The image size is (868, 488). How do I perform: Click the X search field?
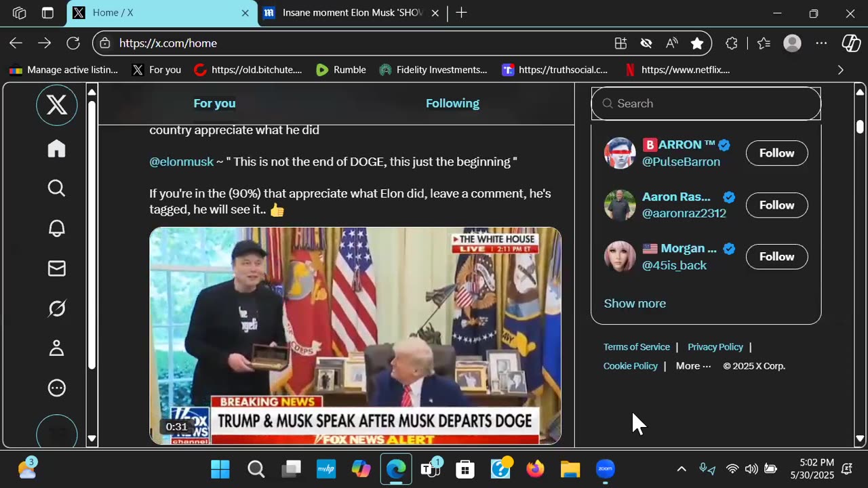point(706,104)
